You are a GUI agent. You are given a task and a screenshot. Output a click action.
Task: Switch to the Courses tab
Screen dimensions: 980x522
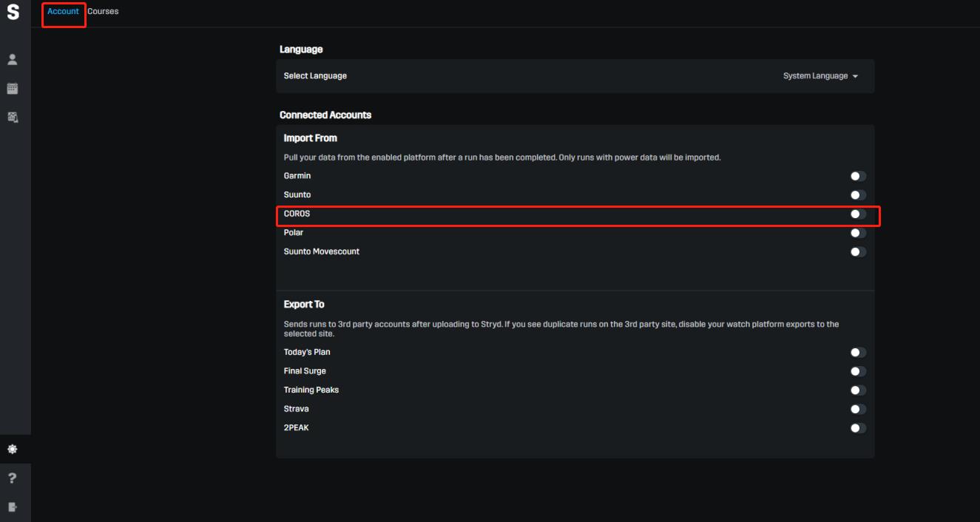(103, 12)
